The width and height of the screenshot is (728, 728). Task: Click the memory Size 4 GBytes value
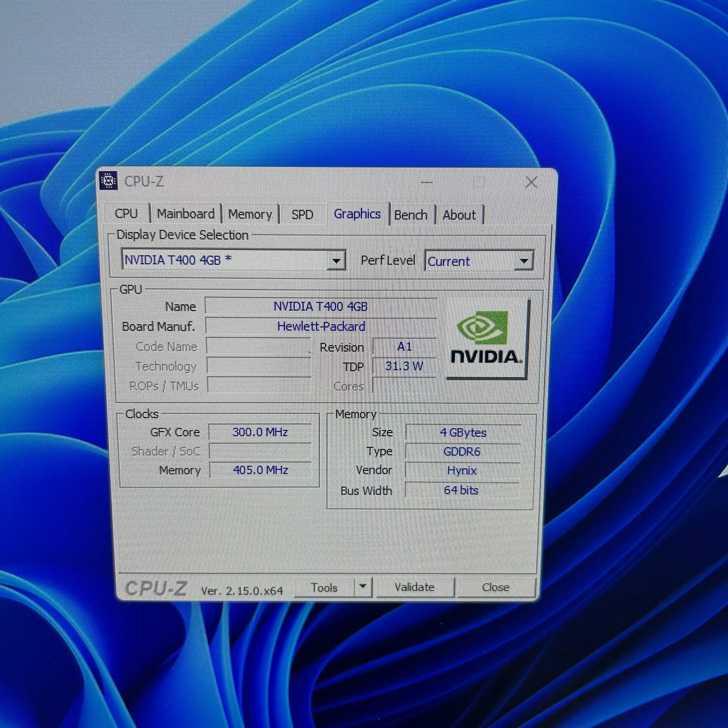(x=463, y=433)
